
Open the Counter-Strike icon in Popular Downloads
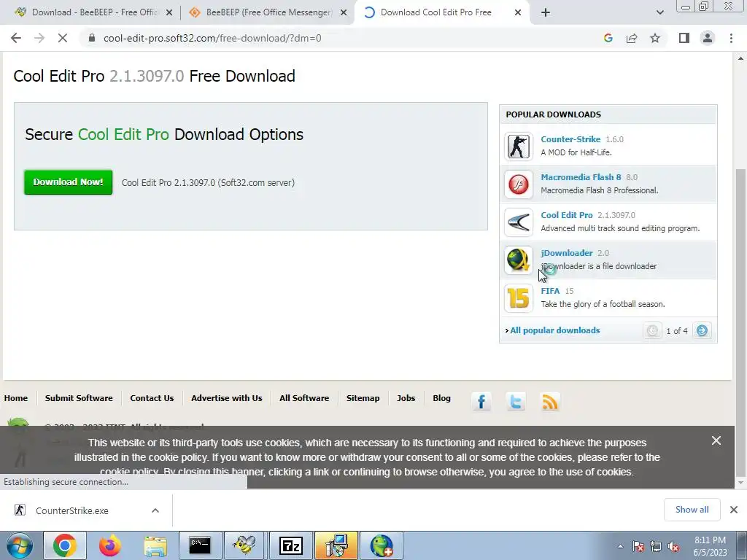click(519, 146)
